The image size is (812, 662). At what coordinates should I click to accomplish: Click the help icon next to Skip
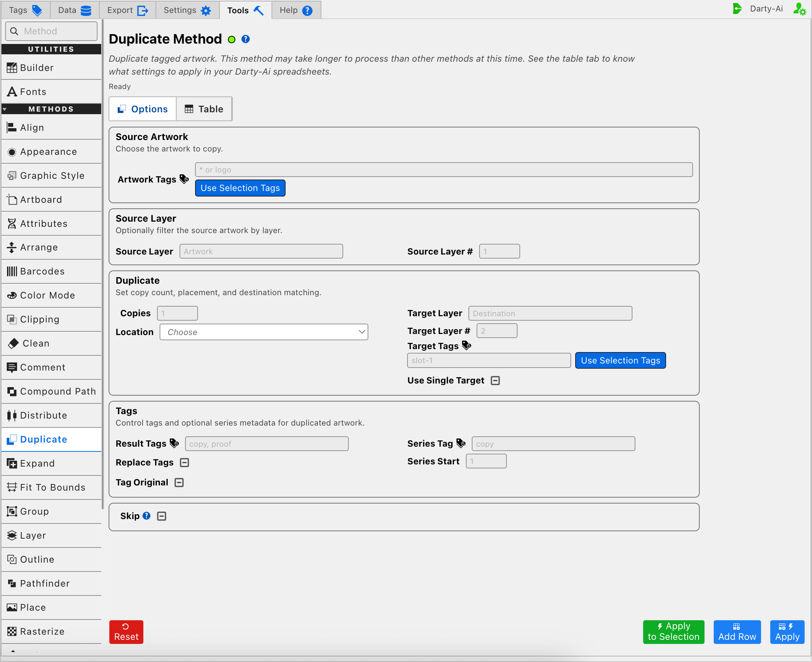[x=146, y=516]
